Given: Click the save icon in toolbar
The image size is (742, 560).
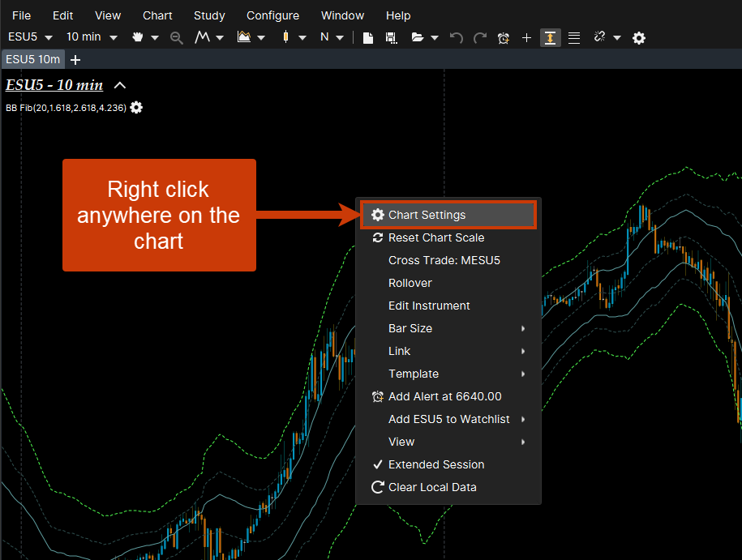Looking at the screenshot, I should [391, 37].
